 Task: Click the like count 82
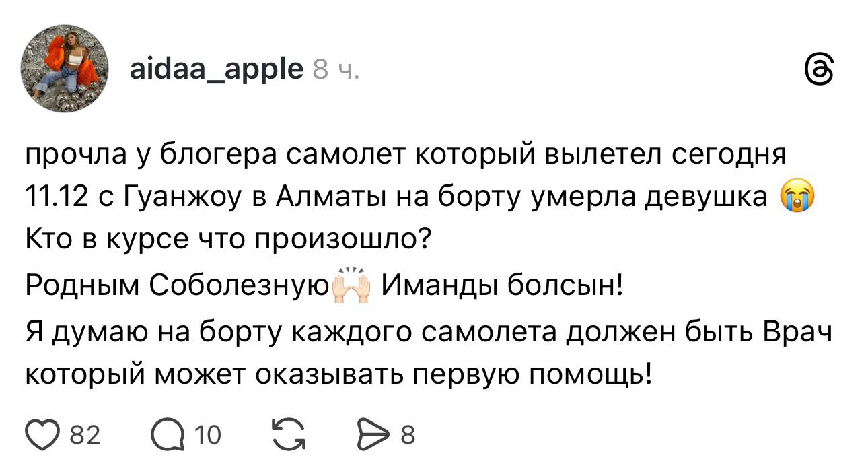coord(85,436)
